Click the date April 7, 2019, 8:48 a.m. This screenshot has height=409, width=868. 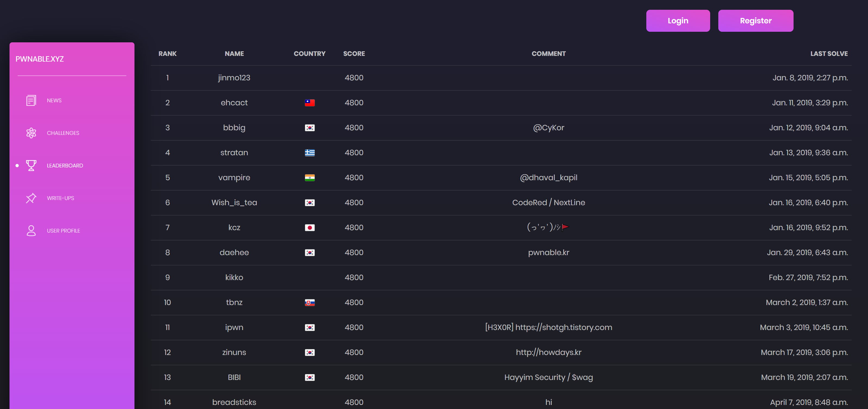(809, 402)
